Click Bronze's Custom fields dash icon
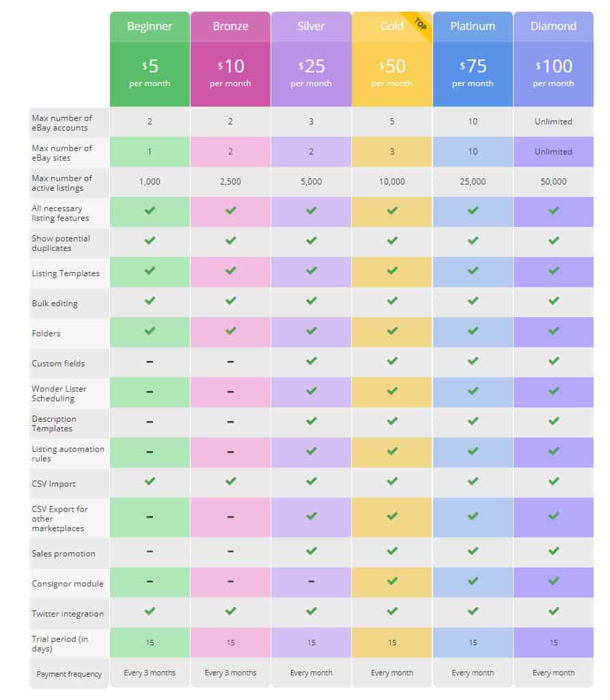Viewport: 610px width, 700px height. tap(231, 362)
